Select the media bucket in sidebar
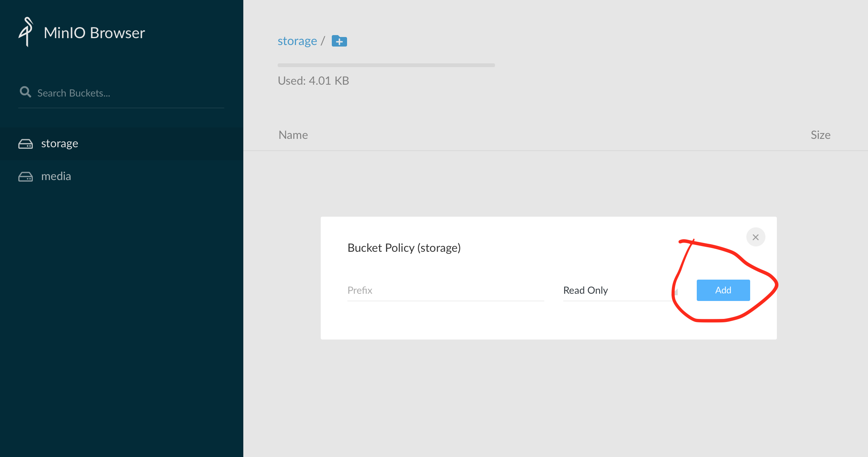The image size is (868, 457). (x=56, y=177)
